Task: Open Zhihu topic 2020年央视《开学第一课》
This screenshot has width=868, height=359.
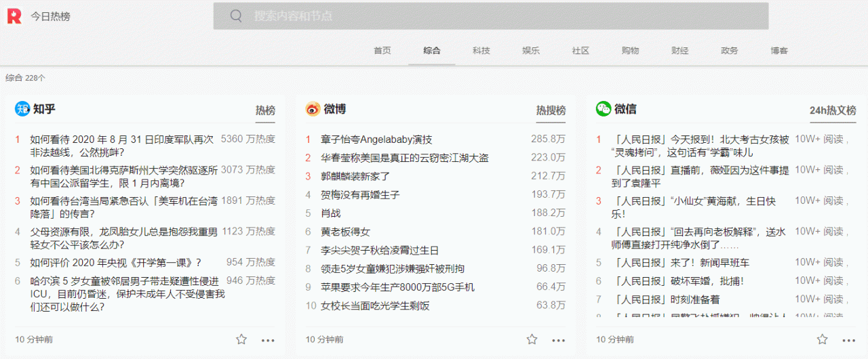Action: [115, 262]
